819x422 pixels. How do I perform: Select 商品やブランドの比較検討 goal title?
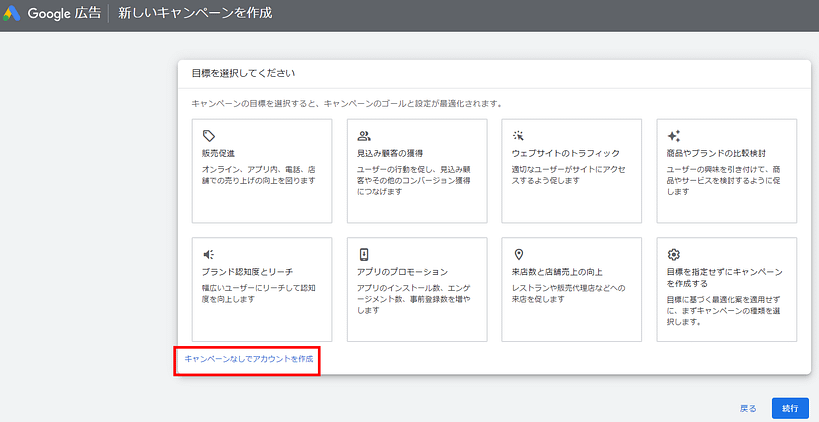[x=716, y=153]
